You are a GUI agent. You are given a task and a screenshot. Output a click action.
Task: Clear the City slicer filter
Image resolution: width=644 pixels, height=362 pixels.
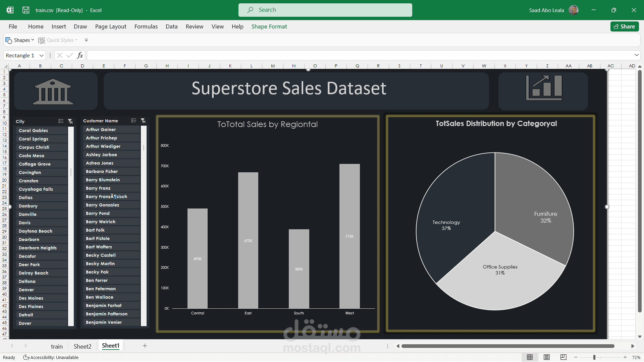70,121
